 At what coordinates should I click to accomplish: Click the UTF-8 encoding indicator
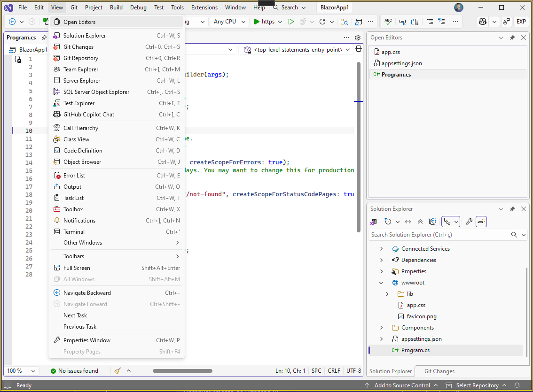[353, 371]
